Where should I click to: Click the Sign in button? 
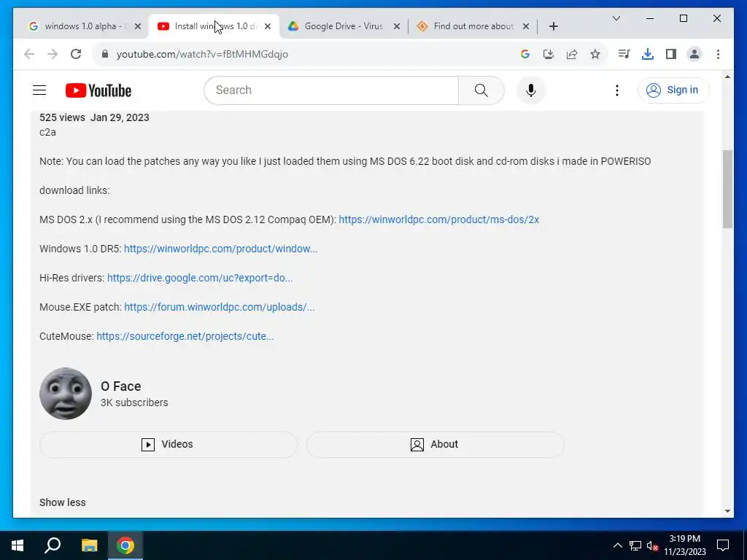pos(673,90)
